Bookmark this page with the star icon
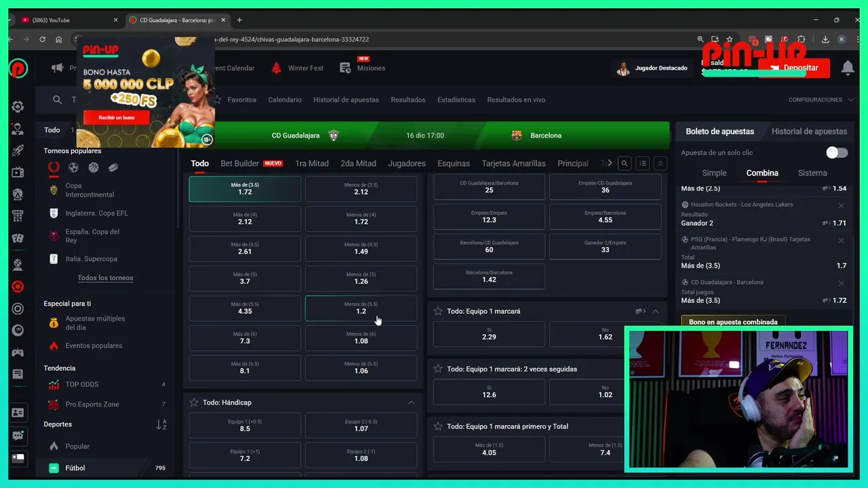The image size is (868, 488). point(729,39)
